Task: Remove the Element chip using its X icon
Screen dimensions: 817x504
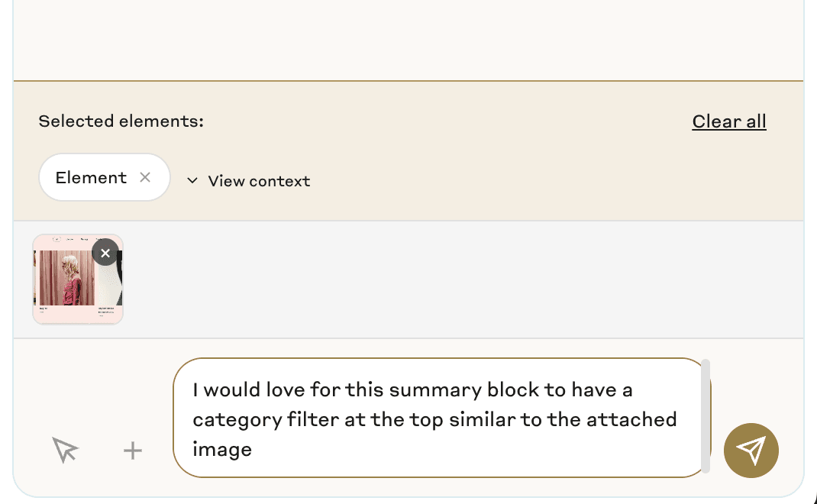Action: pyautogui.click(x=145, y=177)
